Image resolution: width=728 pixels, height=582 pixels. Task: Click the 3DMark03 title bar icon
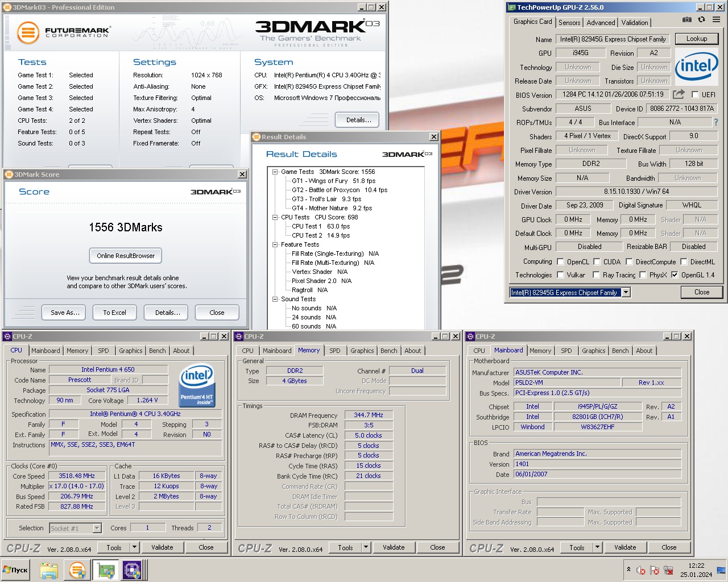click(8, 7)
